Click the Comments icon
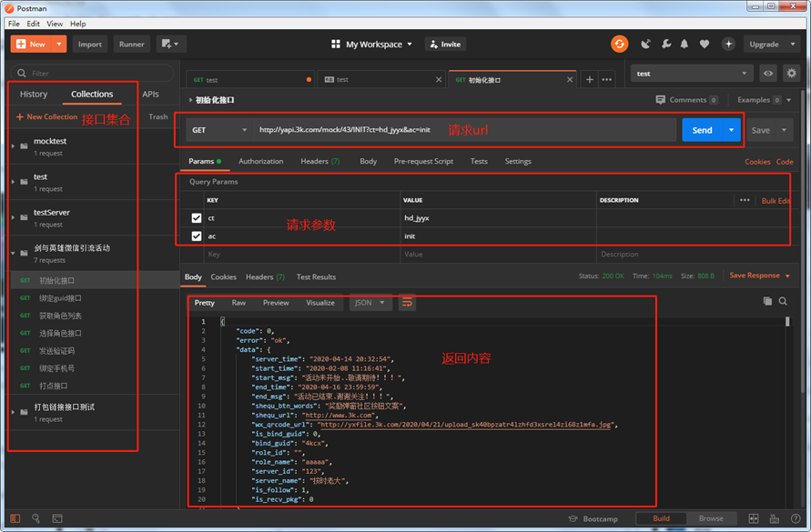This screenshot has height=532, width=811. click(660, 100)
